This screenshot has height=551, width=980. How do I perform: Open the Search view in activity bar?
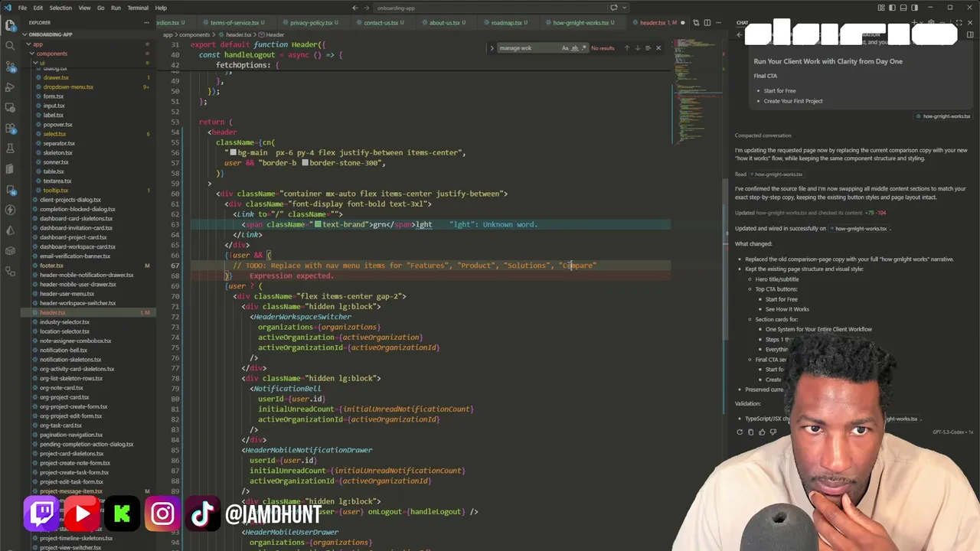click(10, 45)
